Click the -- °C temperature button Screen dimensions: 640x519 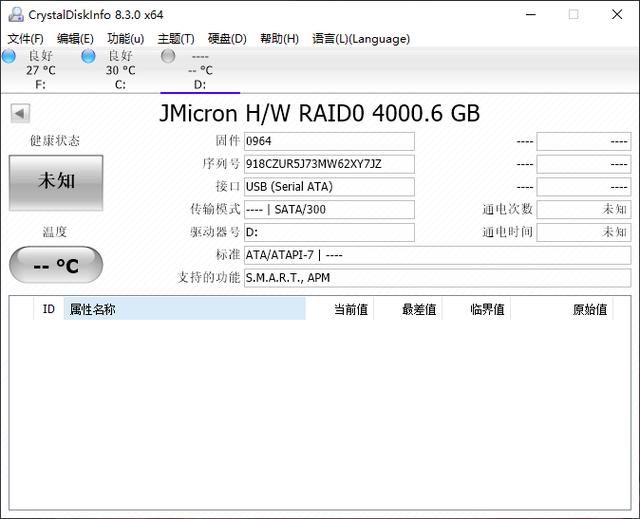56,265
